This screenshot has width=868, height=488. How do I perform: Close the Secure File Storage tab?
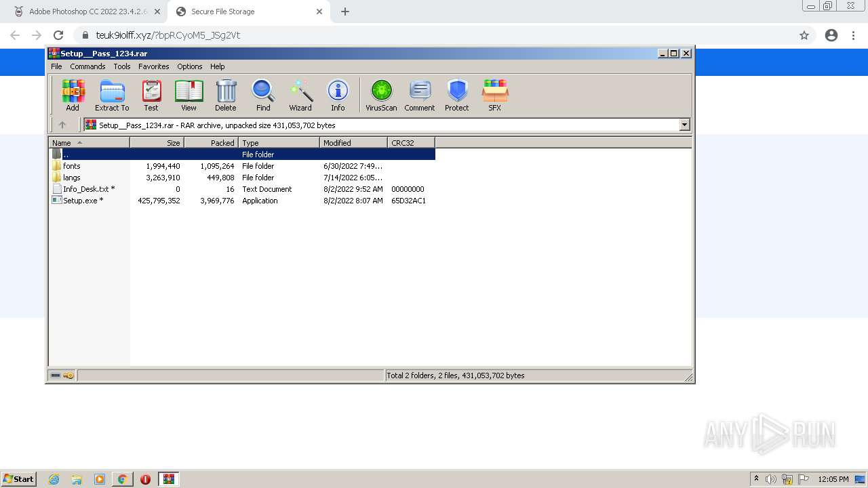click(319, 12)
